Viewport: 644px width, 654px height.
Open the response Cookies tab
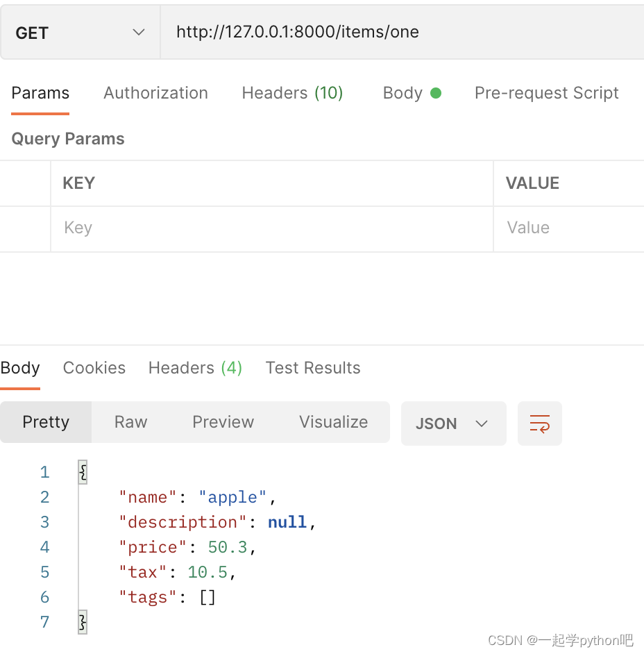coord(94,368)
